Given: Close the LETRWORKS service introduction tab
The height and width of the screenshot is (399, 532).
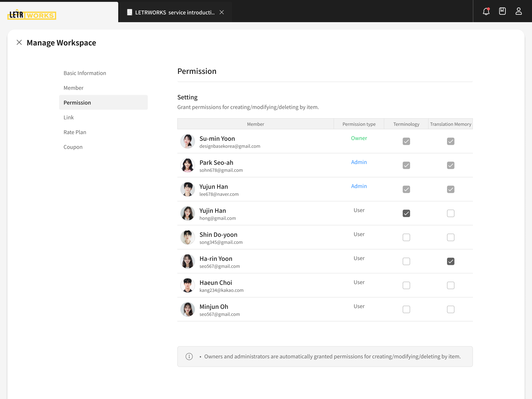Looking at the screenshot, I should (222, 12).
